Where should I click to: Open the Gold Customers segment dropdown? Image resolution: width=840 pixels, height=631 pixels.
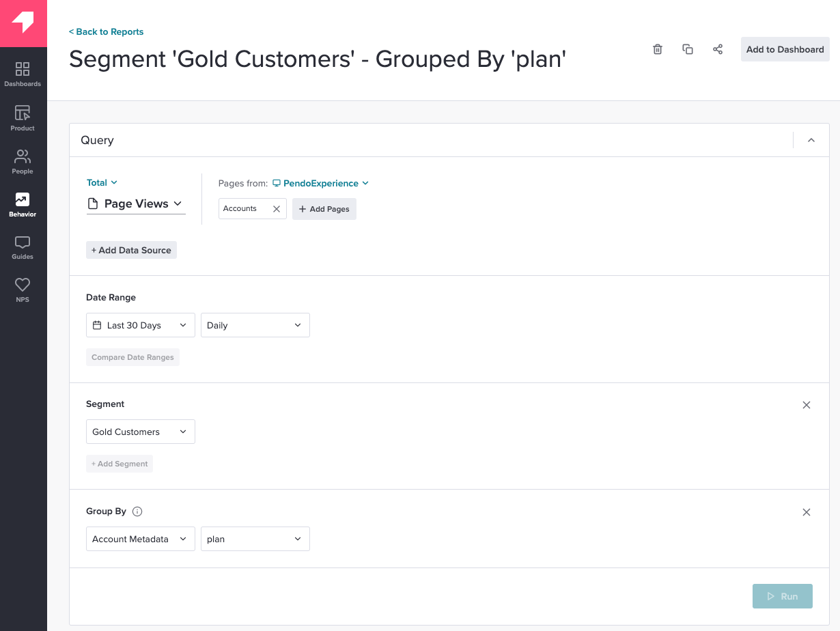point(141,432)
